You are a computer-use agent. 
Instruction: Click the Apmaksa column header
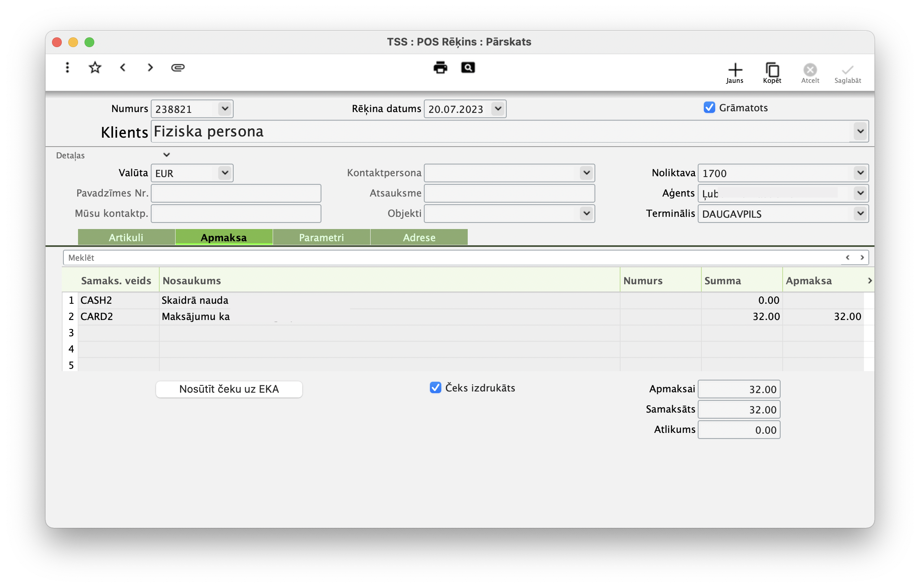823,281
